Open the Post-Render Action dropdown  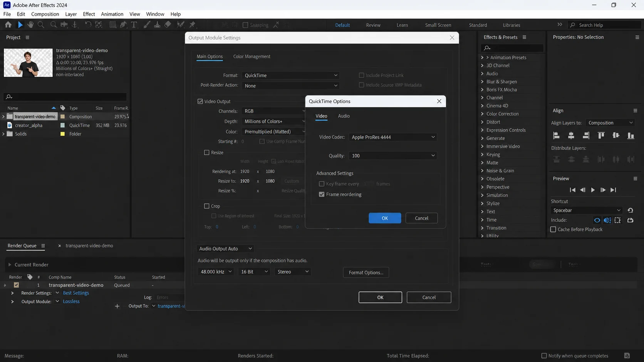(291, 86)
